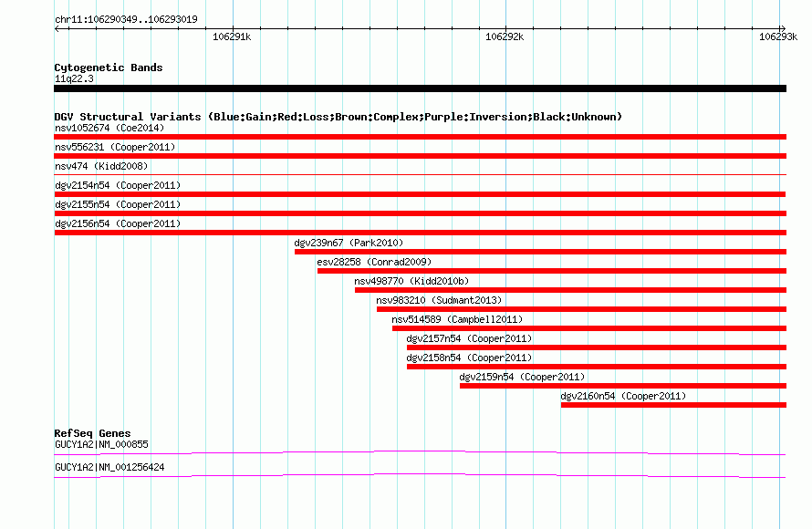
Task: Click the 106292k ruler tick label
Action: click(505, 36)
